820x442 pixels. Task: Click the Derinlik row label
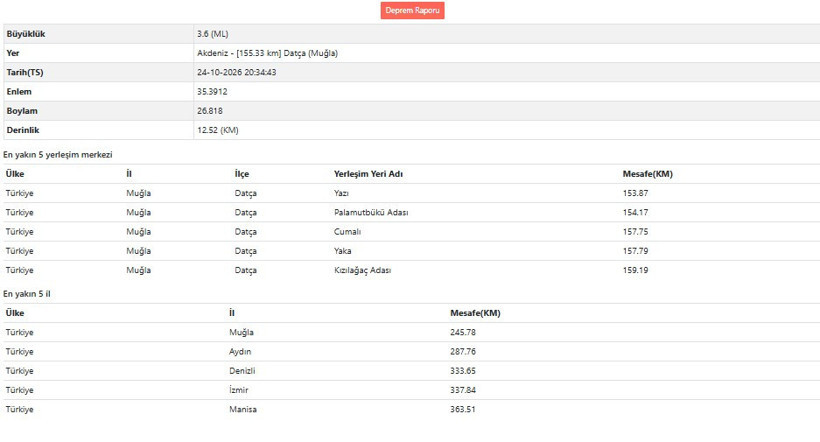22,130
